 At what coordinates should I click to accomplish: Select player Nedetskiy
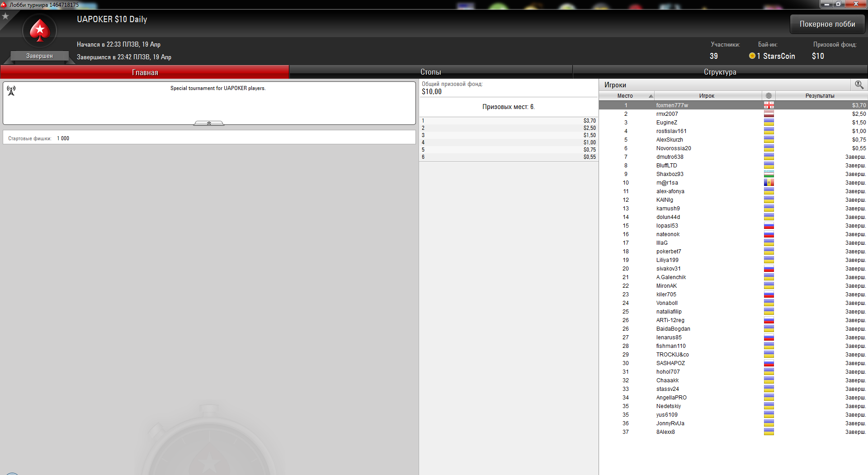[733, 406]
